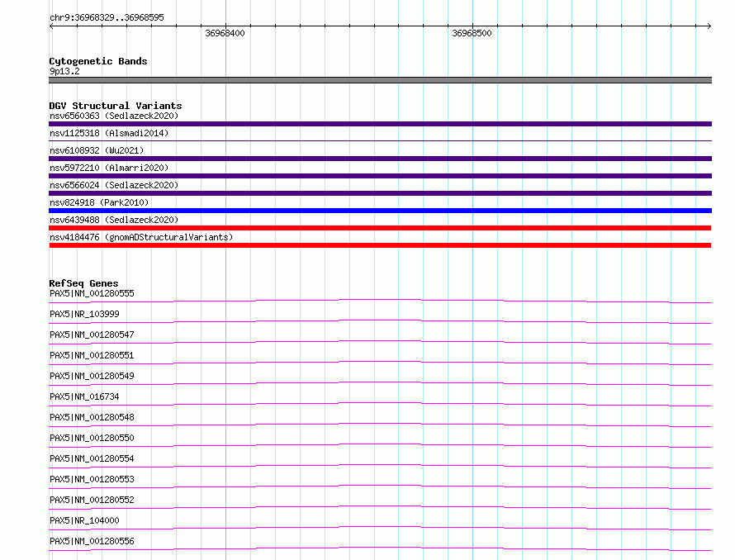Select variant label nsv4184476 (gnomADStructuralVariants)

(x=141, y=237)
